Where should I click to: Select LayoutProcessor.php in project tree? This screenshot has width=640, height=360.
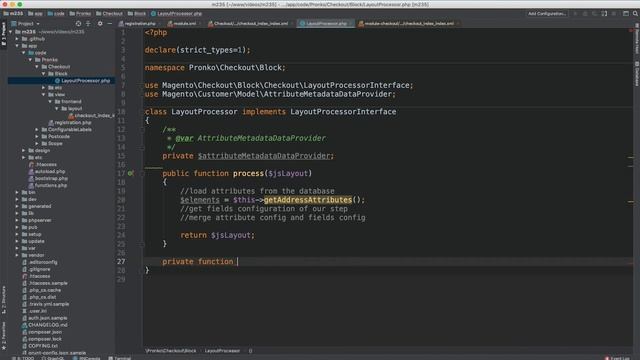pyautogui.click(x=85, y=81)
